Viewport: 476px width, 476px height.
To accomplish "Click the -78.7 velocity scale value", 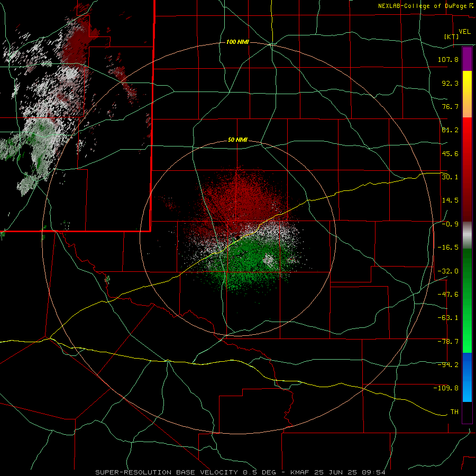I will click(448, 342).
